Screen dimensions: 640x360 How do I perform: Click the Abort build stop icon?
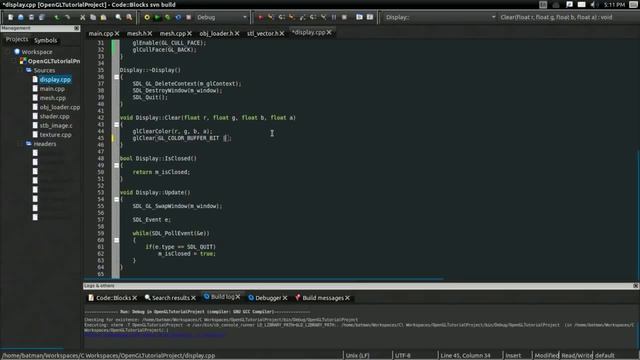coord(189,17)
